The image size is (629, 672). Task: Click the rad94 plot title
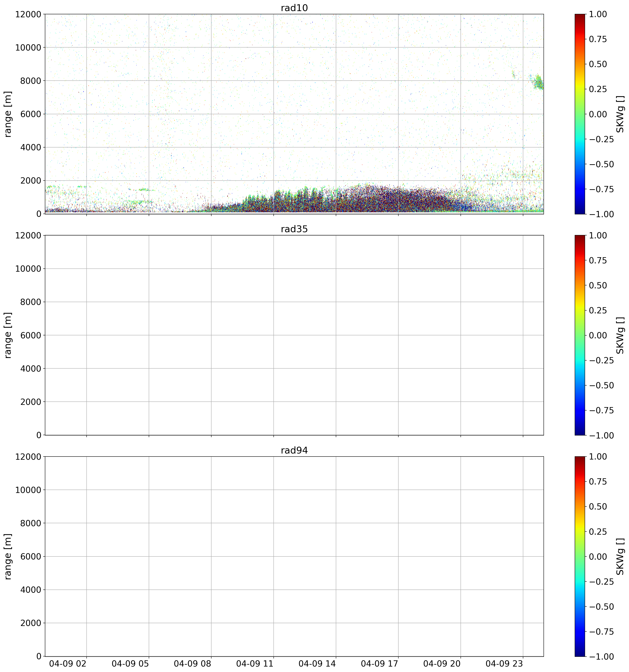pyautogui.click(x=294, y=450)
